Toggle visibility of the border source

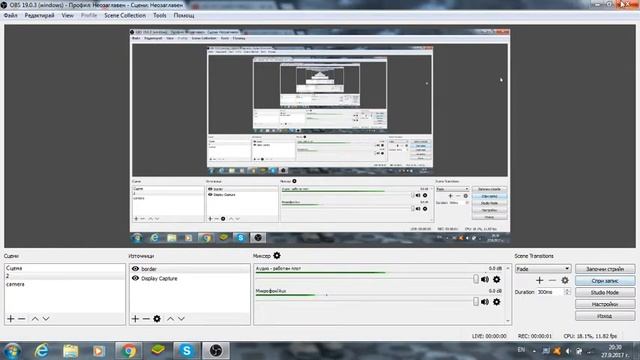pos(136,269)
